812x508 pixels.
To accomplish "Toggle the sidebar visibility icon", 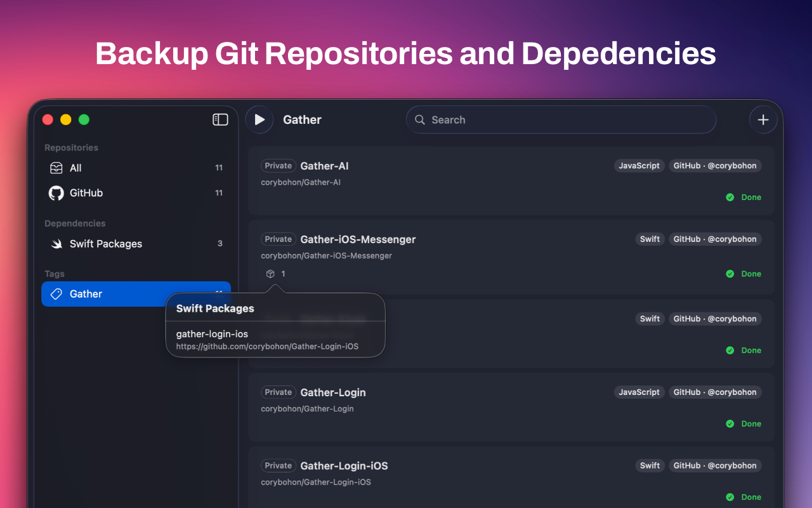I will (x=220, y=119).
